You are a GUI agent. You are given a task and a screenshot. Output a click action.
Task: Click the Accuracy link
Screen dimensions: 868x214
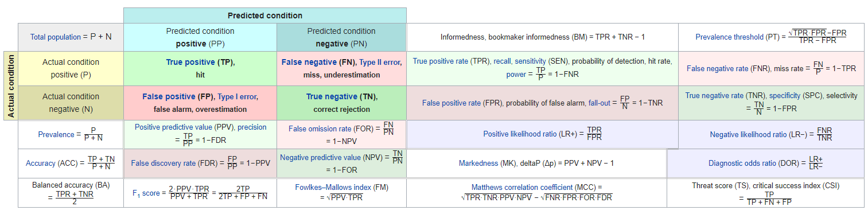click(x=41, y=164)
